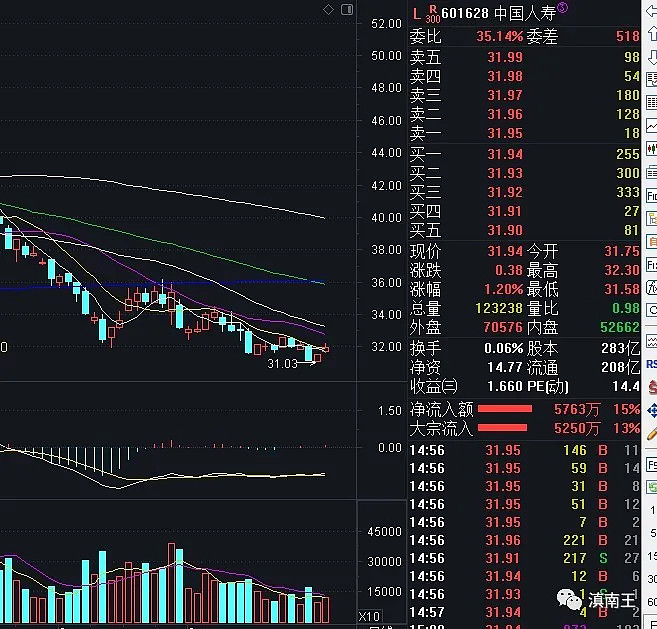
Task: Select the pencil drawing tool
Action: 652,433
